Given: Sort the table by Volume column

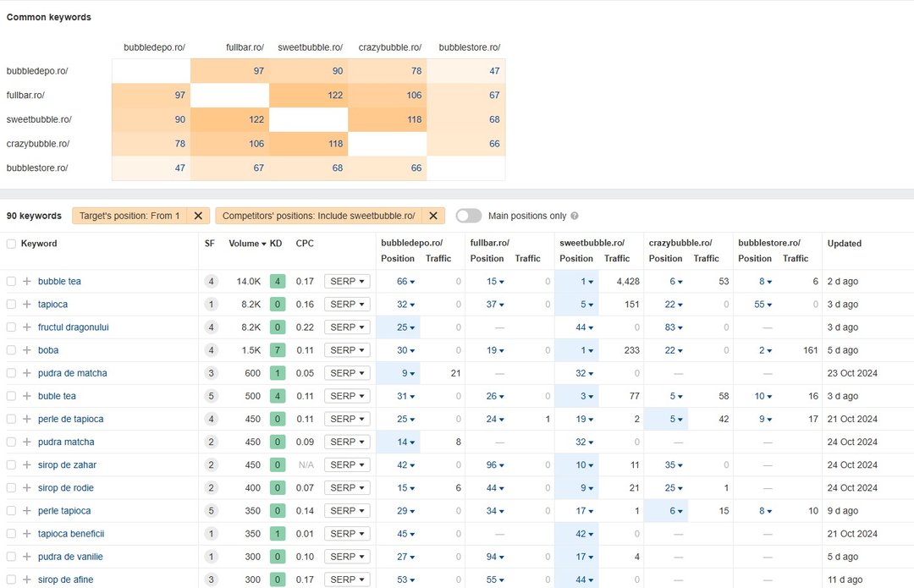Looking at the screenshot, I should click(246, 244).
